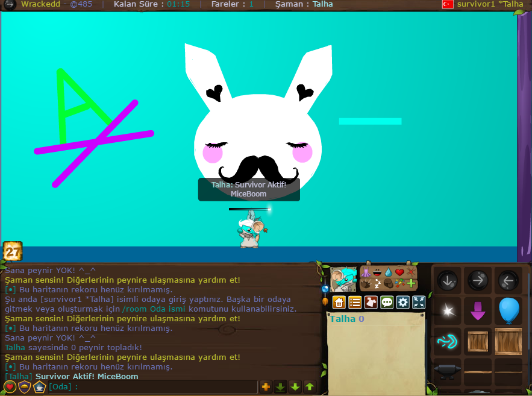Select the dance emote (purple dress)

click(366, 272)
